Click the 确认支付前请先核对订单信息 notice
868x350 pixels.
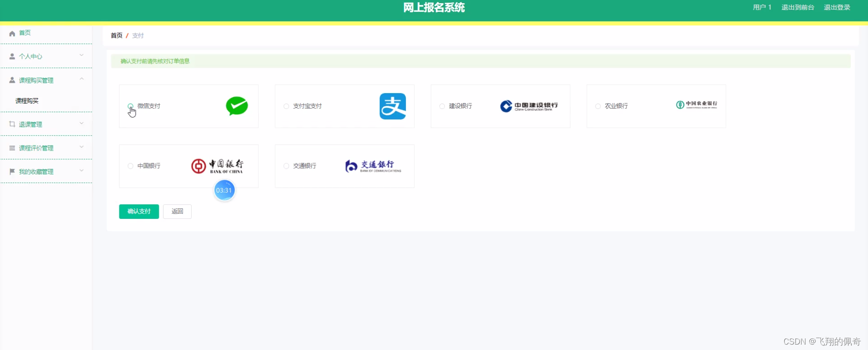(x=155, y=61)
